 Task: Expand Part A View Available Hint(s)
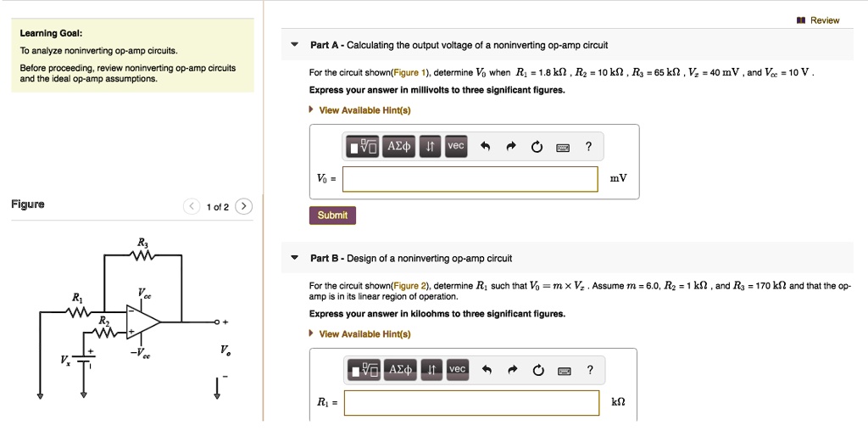click(x=364, y=110)
